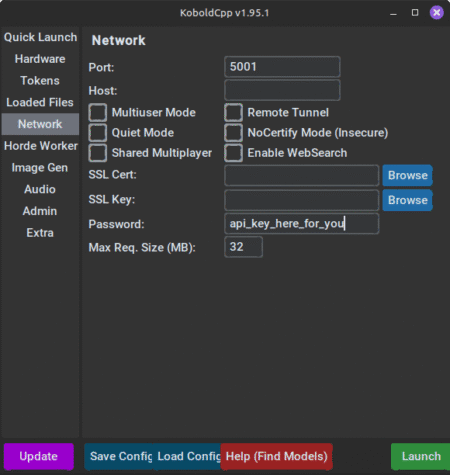The image size is (450, 475).
Task: Click the Port input field
Action: point(282,67)
